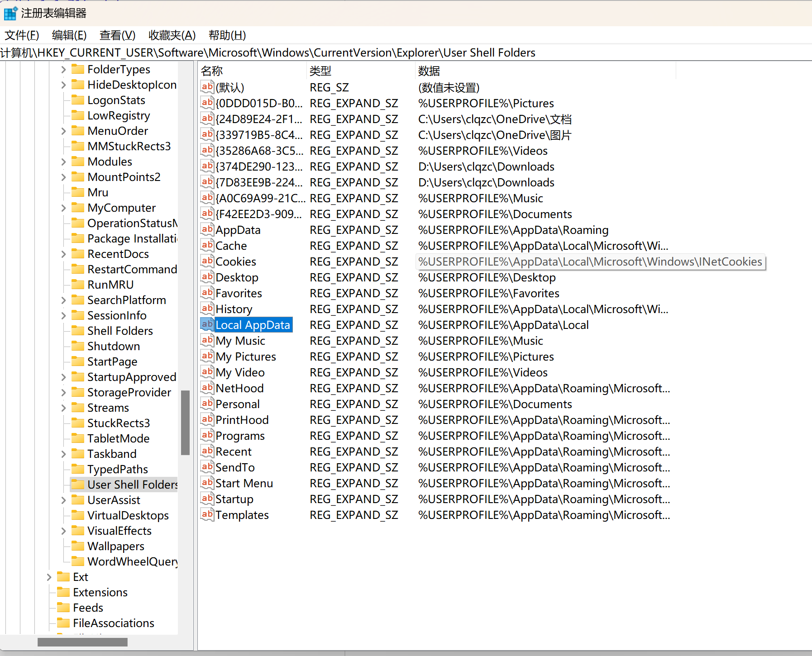Open the 文件(F) menu
Viewport: 812px width, 656px height.
22,35
